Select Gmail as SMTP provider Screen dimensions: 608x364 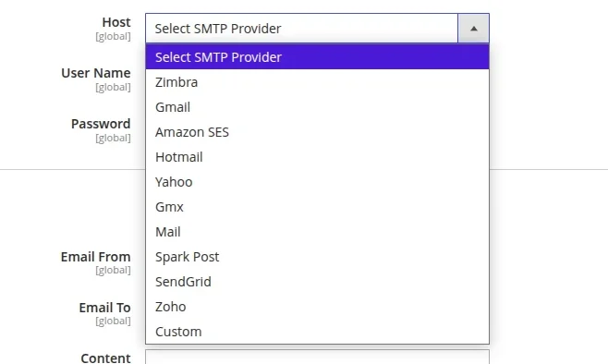point(317,107)
